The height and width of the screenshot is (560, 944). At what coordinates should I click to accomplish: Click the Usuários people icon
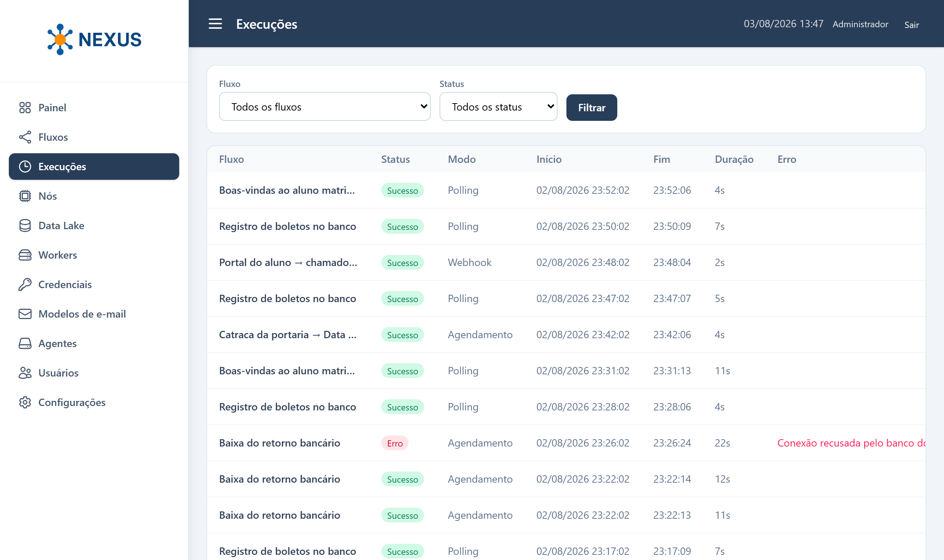pyautogui.click(x=25, y=372)
